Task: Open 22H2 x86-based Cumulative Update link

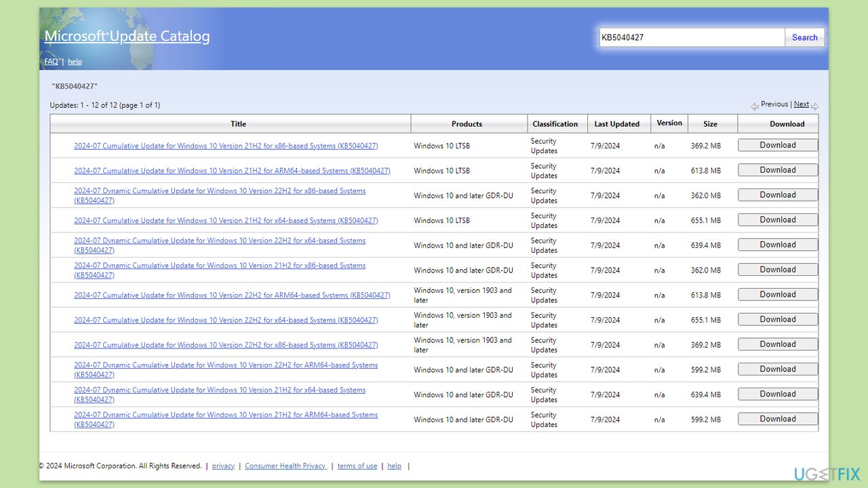Action: pos(226,345)
